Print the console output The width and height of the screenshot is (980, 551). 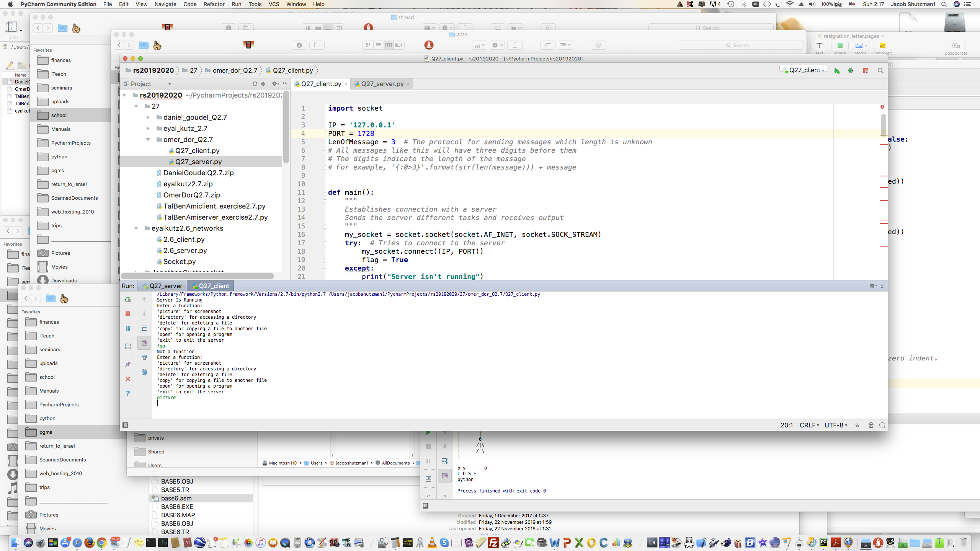tap(144, 357)
